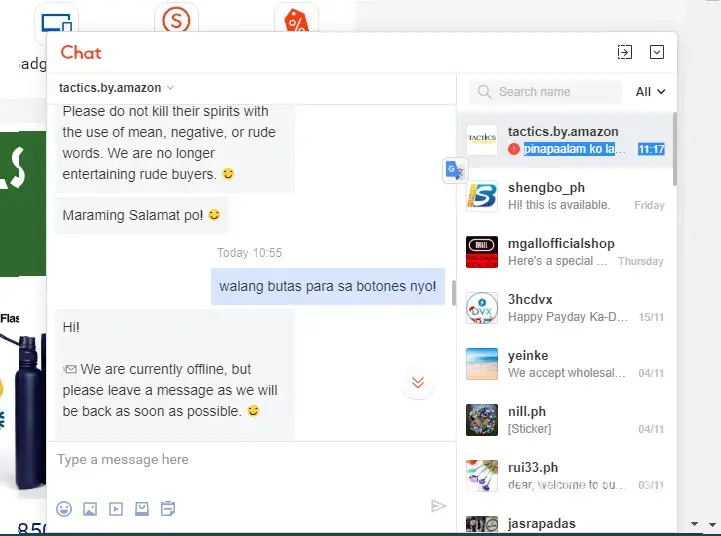Click the 'Maraming Salamat po!' message bubble
Screen dimensions: 721x536
(x=142, y=215)
